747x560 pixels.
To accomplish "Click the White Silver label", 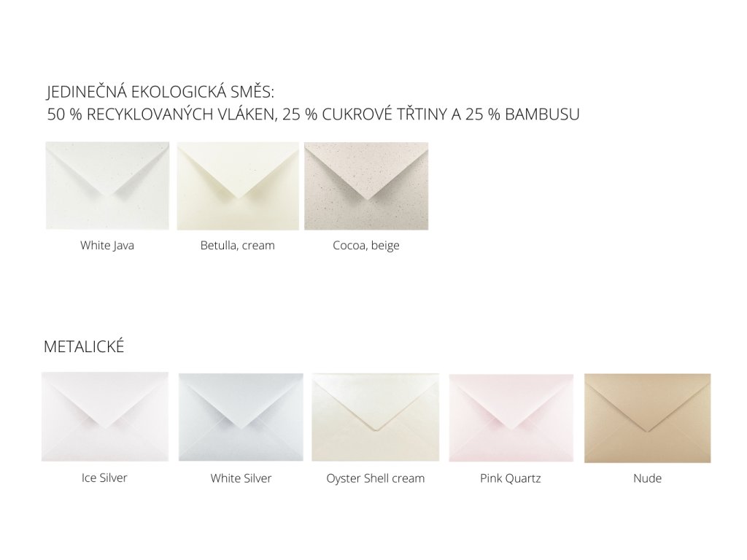I will [241, 478].
